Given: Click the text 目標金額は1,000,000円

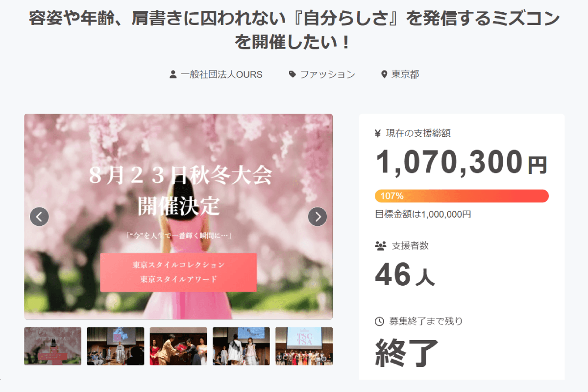Looking at the screenshot, I should (423, 214).
